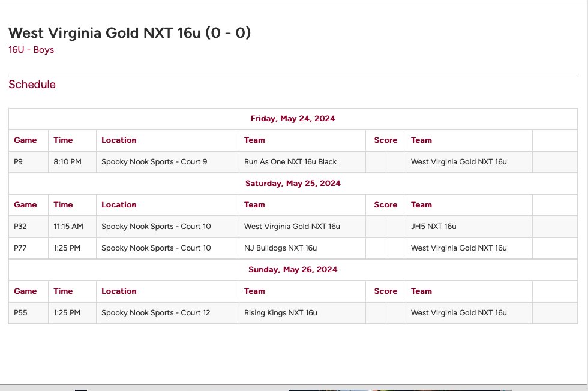The height and width of the screenshot is (391, 588).
Task: Click the 8:10 PM game time
Action: [66, 161]
